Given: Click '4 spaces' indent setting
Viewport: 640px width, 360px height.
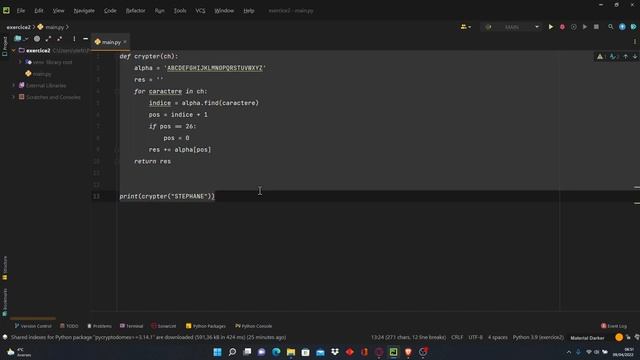Looking at the screenshot, I should pos(498,337).
